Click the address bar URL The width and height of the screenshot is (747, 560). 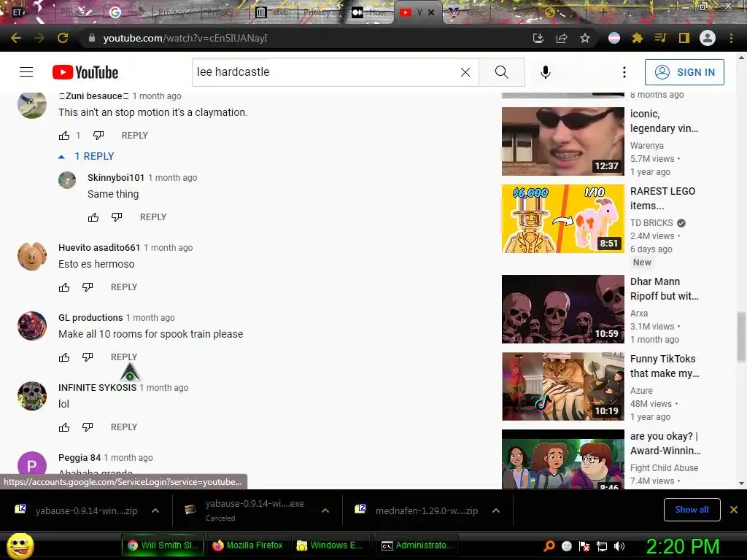185,38
